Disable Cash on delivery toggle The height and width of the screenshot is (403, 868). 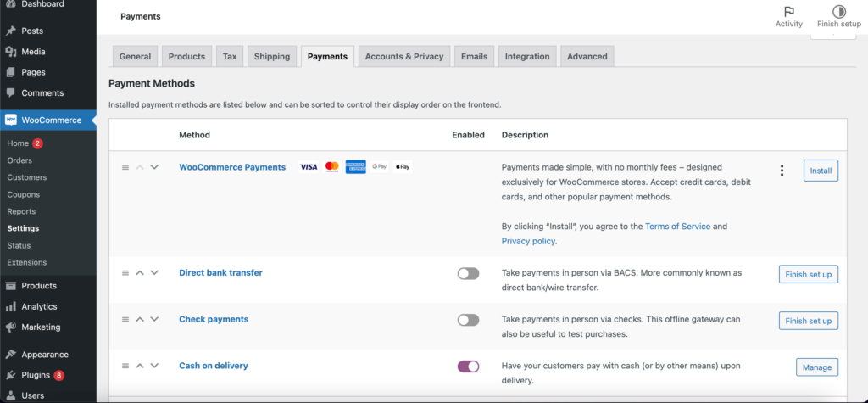[x=468, y=367]
